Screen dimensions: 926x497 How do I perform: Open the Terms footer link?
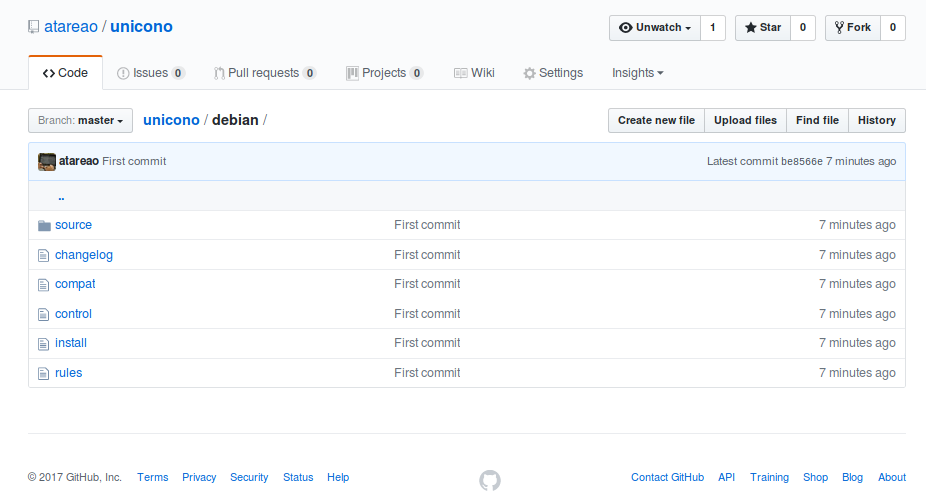click(x=152, y=477)
